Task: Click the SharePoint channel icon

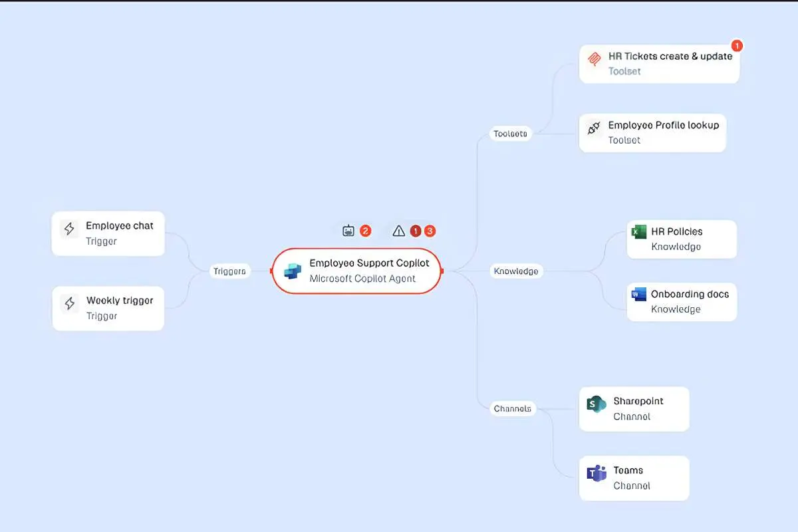Action: pyautogui.click(x=596, y=404)
